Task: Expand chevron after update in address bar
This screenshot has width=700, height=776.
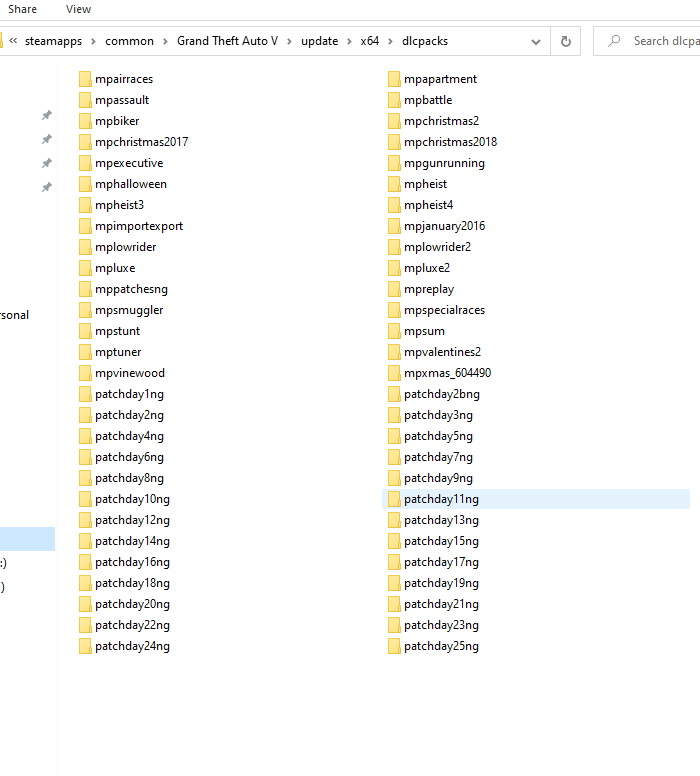Action: [349, 42]
